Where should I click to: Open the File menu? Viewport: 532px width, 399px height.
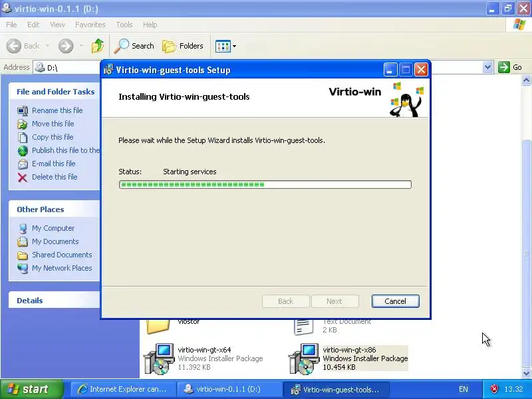point(11,25)
